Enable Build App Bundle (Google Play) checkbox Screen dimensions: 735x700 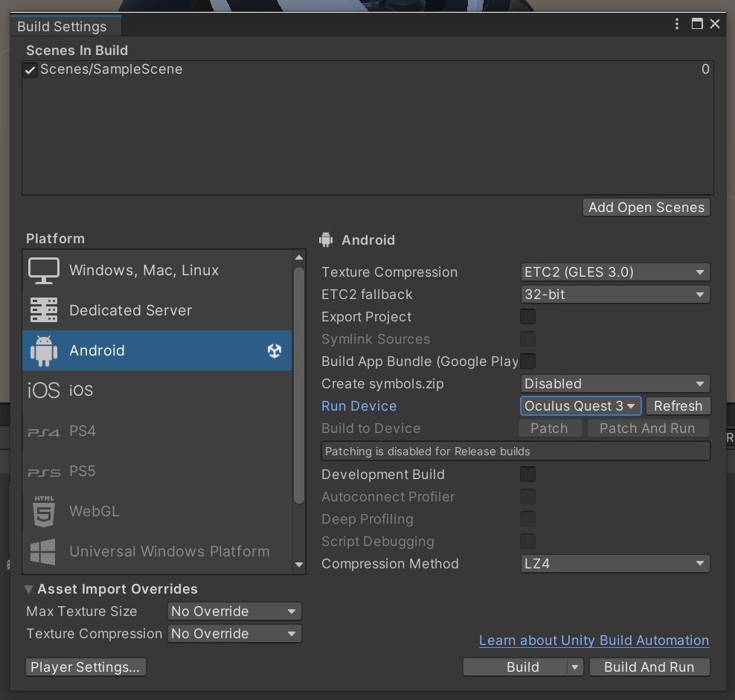click(527, 362)
